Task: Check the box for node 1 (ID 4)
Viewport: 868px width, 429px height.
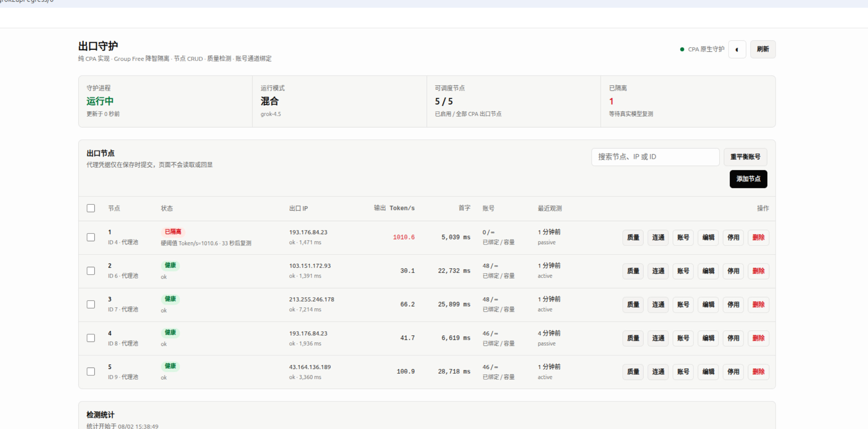Action: (91, 237)
